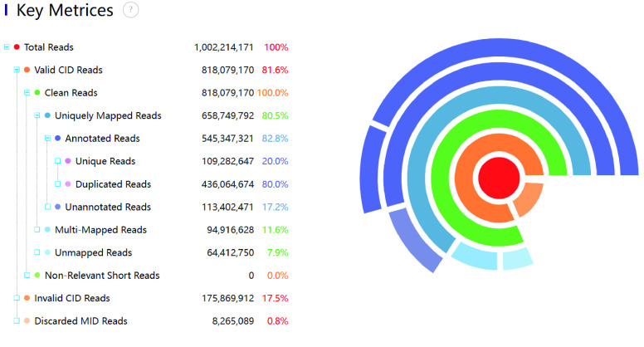
Task: Click the pink Unique Reads dot
Action: coord(68,161)
